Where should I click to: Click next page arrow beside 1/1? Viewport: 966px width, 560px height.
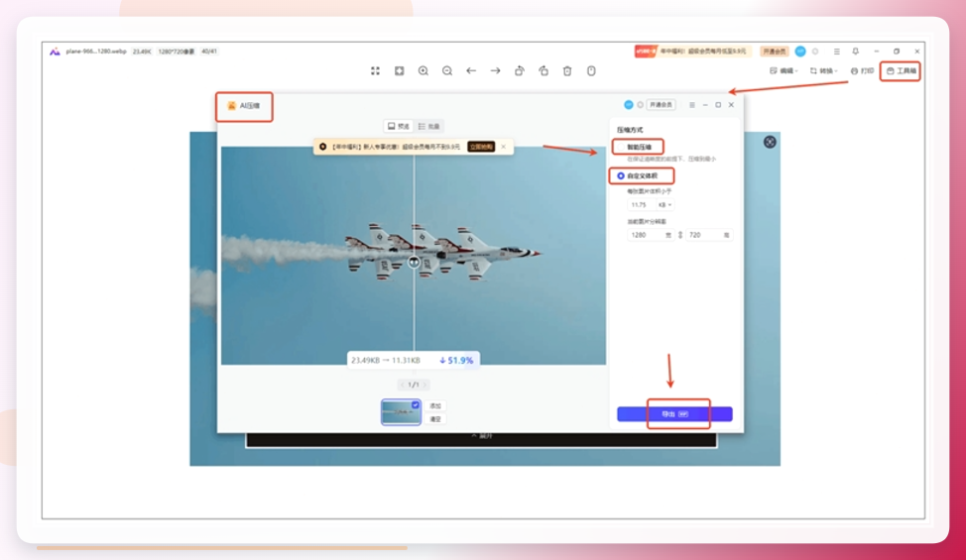424,385
